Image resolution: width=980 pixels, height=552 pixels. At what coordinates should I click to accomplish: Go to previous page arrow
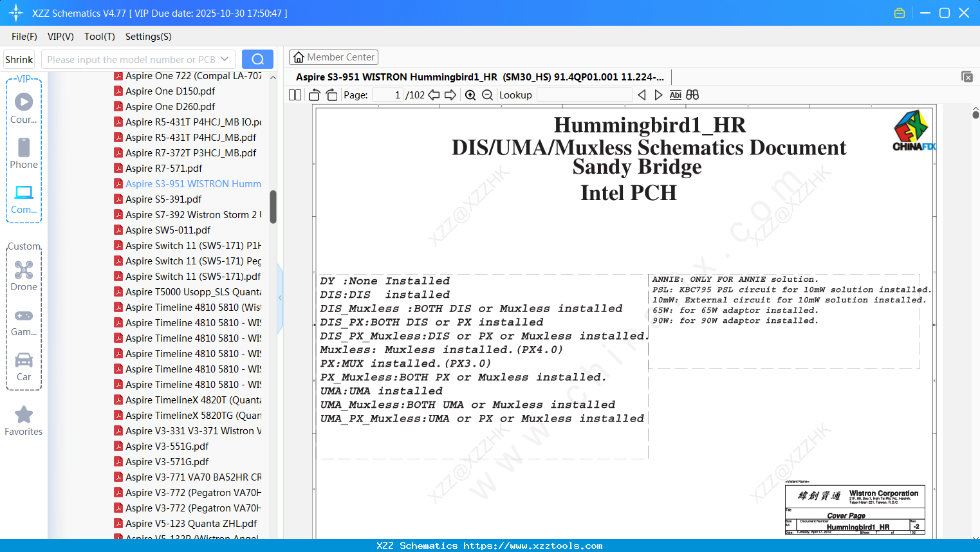click(434, 95)
